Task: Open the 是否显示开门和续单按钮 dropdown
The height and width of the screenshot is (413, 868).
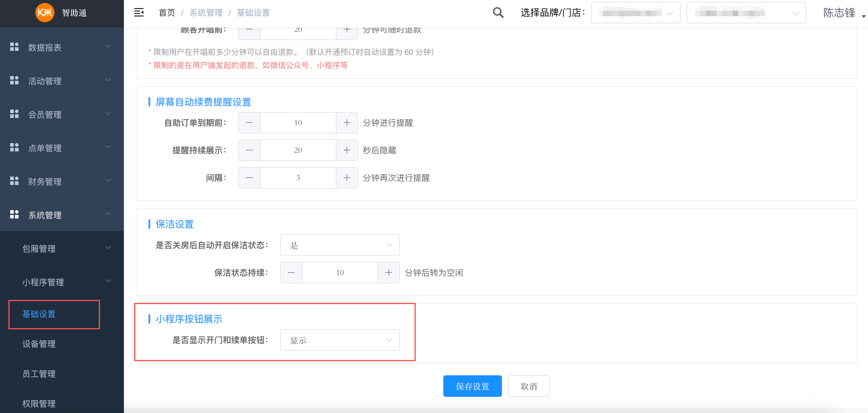Action: pos(339,340)
